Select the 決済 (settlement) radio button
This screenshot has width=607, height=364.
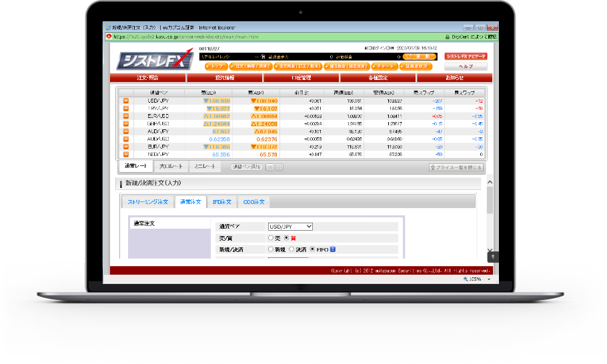click(291, 249)
